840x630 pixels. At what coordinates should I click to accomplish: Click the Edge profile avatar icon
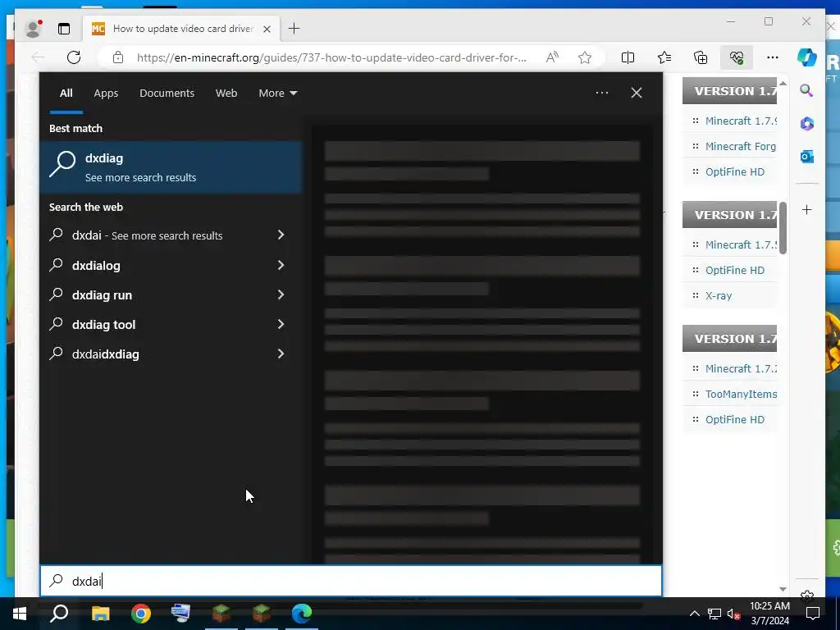pyautogui.click(x=34, y=29)
